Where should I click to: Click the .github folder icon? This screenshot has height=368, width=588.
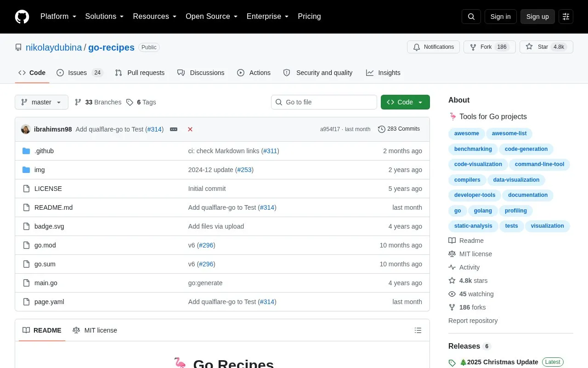point(26,151)
